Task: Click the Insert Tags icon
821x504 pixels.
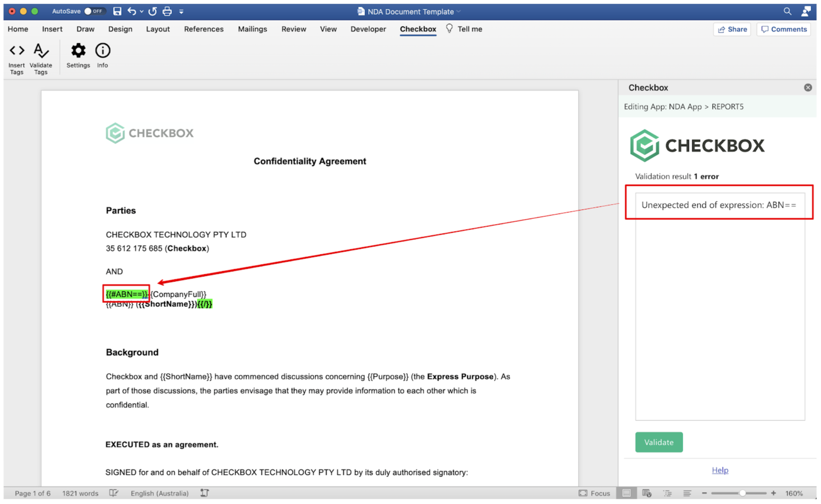Action: [17, 59]
